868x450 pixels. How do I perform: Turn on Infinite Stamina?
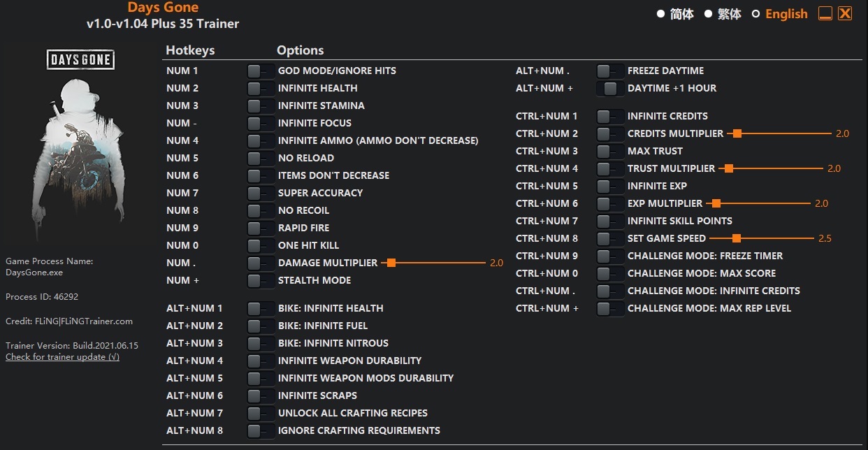pyautogui.click(x=261, y=106)
